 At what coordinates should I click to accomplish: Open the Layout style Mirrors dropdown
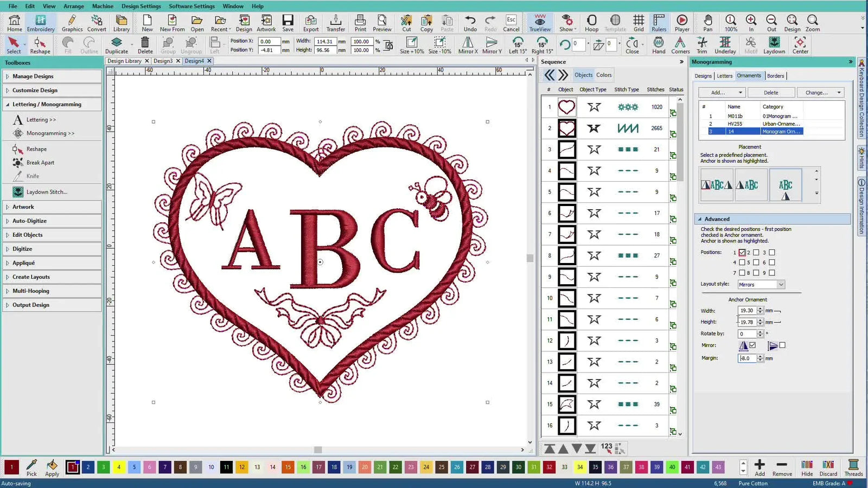point(780,285)
